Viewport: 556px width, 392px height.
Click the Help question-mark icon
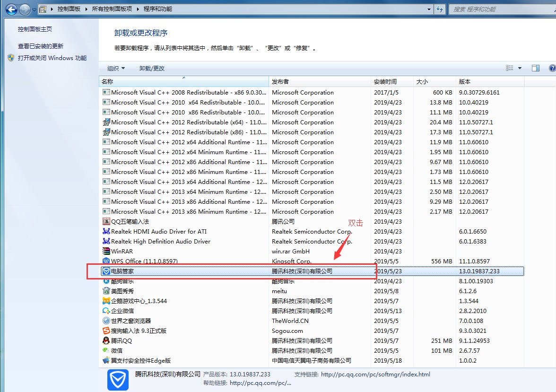(552, 68)
